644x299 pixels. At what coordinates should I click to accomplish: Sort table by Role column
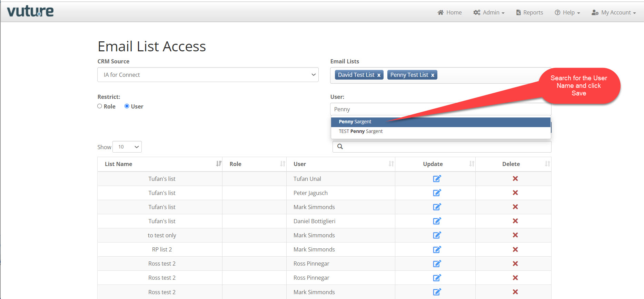(254, 164)
